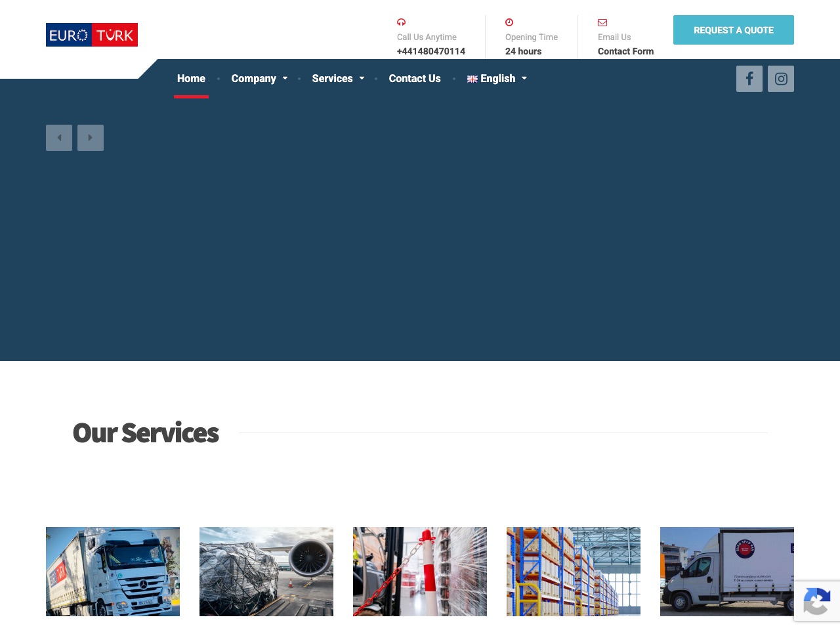Open the Instagram social icon
Viewport: 840px width, 630px height.
pos(781,79)
